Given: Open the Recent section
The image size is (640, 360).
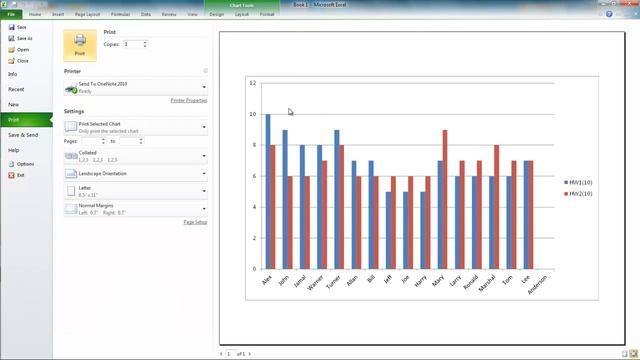Looking at the screenshot, I should [16, 89].
